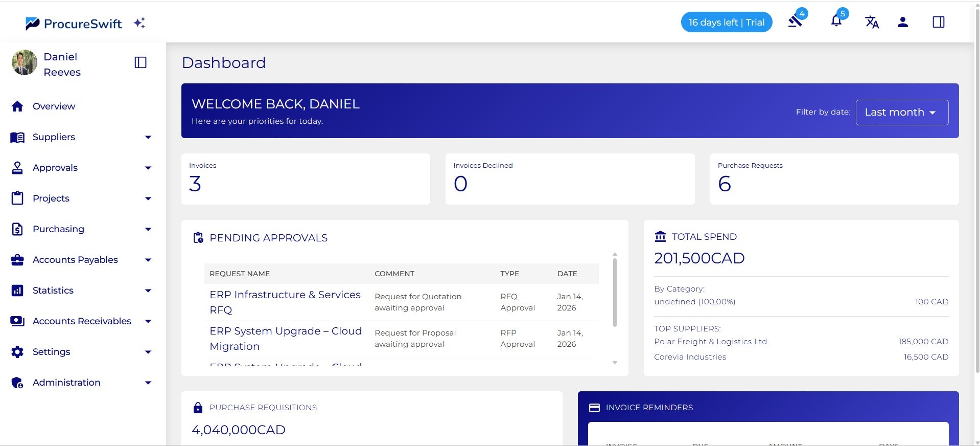Click the Accounts Receivables cash icon

tap(17, 321)
